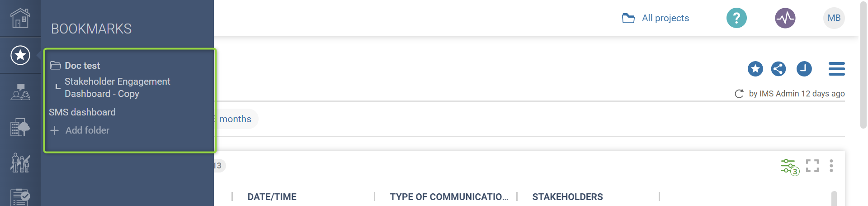
Task: Open the SMS dashboard bookmark
Action: tap(82, 112)
